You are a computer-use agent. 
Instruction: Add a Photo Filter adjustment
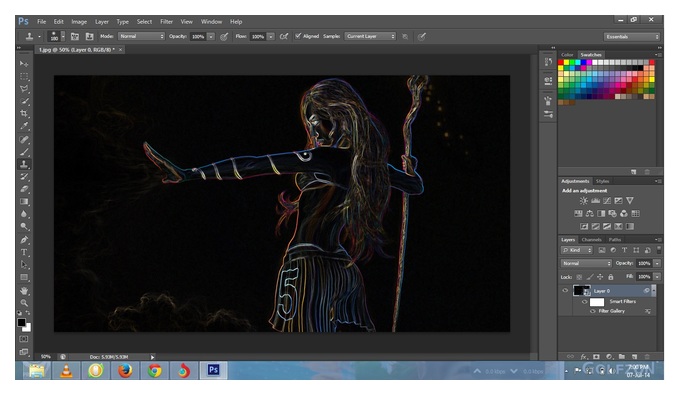[612, 213]
